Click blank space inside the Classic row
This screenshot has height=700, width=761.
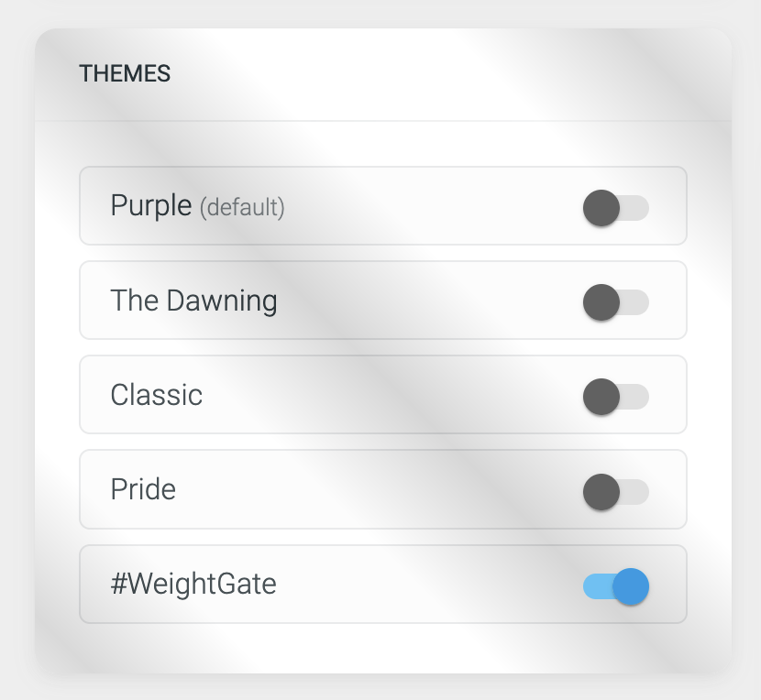[x=394, y=395]
